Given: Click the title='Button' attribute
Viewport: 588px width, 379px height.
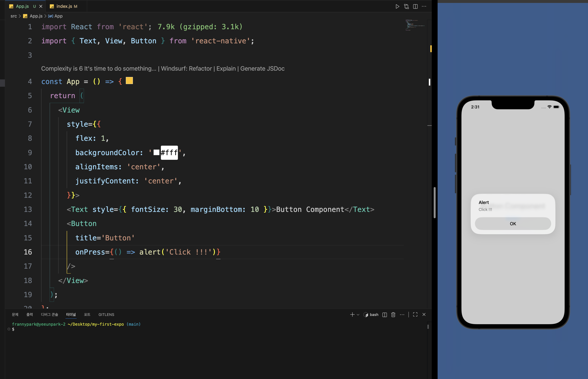Looking at the screenshot, I should coord(105,238).
